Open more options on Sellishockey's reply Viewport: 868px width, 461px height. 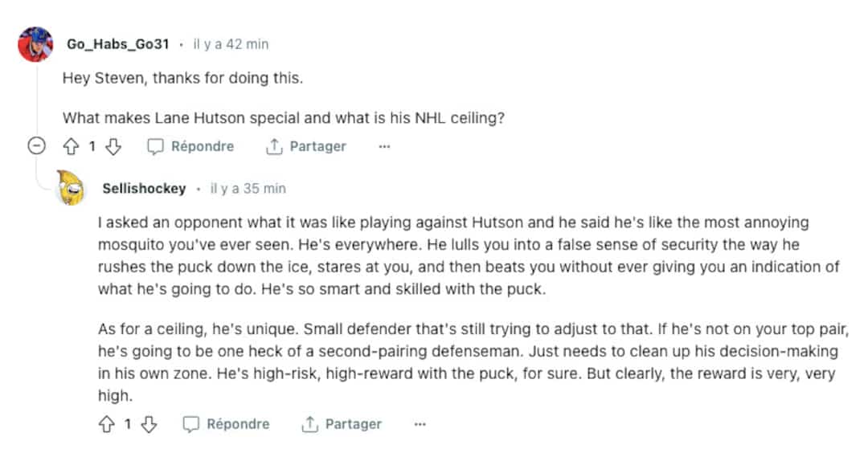point(420,424)
